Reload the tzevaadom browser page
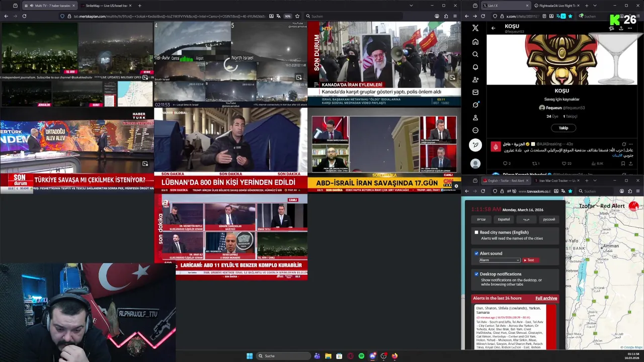 coord(483,191)
